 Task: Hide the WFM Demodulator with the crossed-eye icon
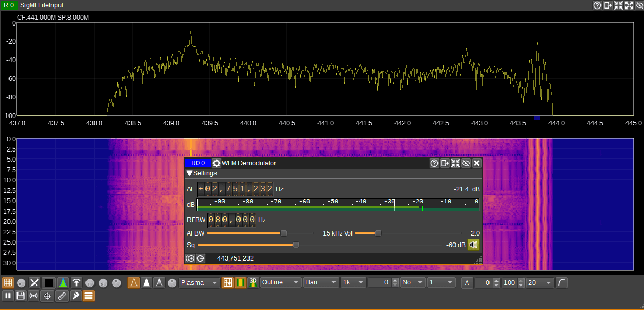click(x=466, y=163)
